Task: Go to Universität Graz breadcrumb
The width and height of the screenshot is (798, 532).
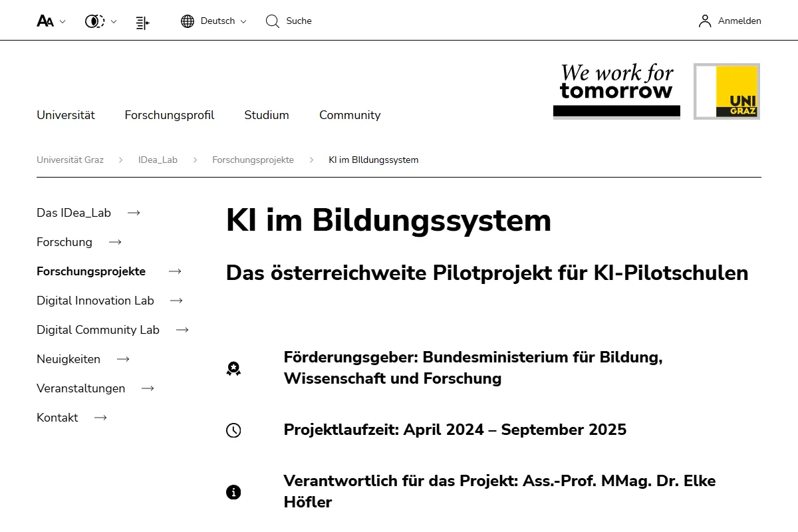Action: click(70, 160)
